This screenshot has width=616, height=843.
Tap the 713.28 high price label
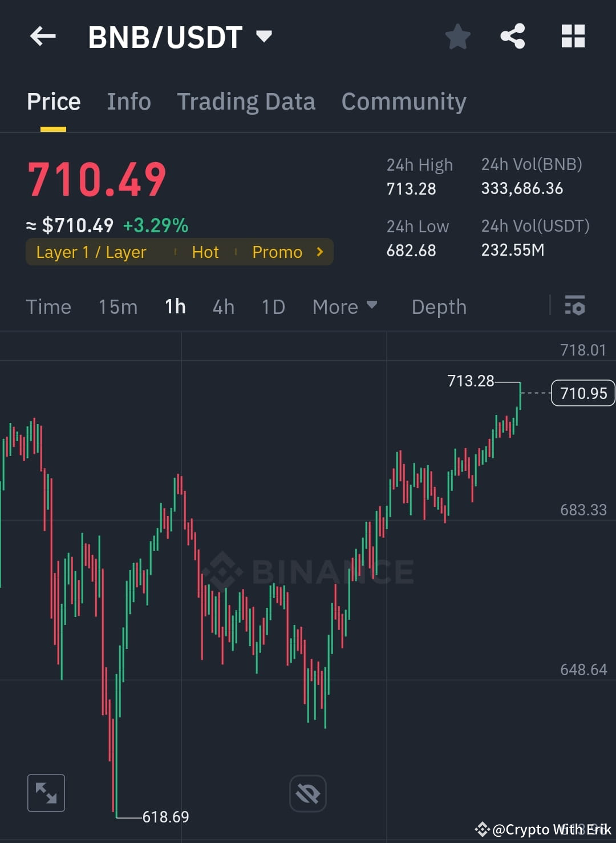tap(470, 381)
